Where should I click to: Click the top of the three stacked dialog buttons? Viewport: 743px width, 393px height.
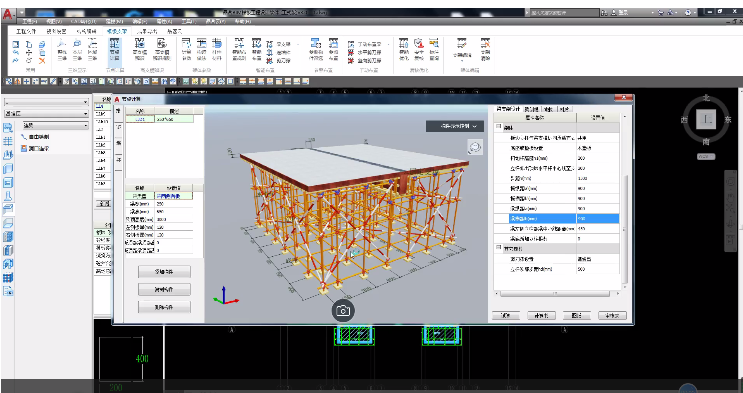(x=164, y=272)
